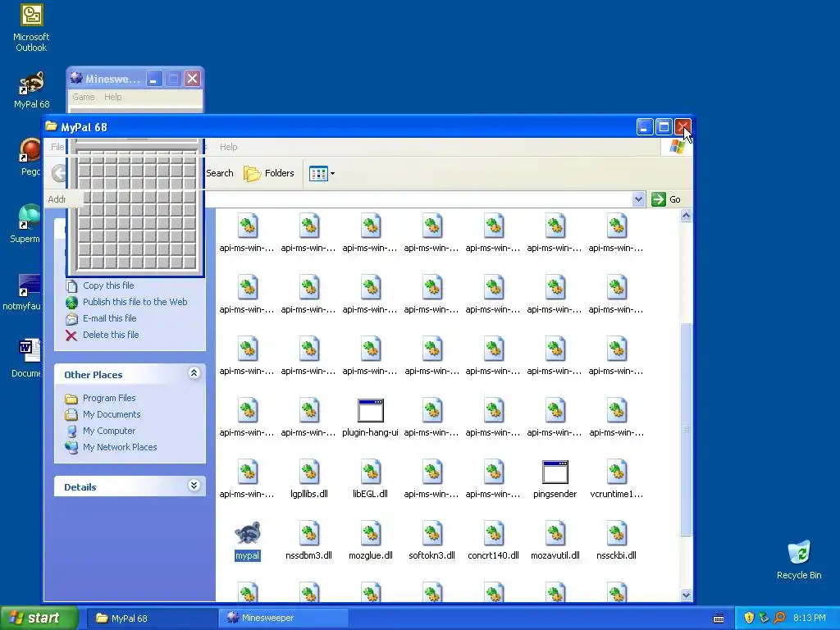This screenshot has width=840, height=630.
Task: Select the Superm desktop shortcut
Action: click(25, 224)
